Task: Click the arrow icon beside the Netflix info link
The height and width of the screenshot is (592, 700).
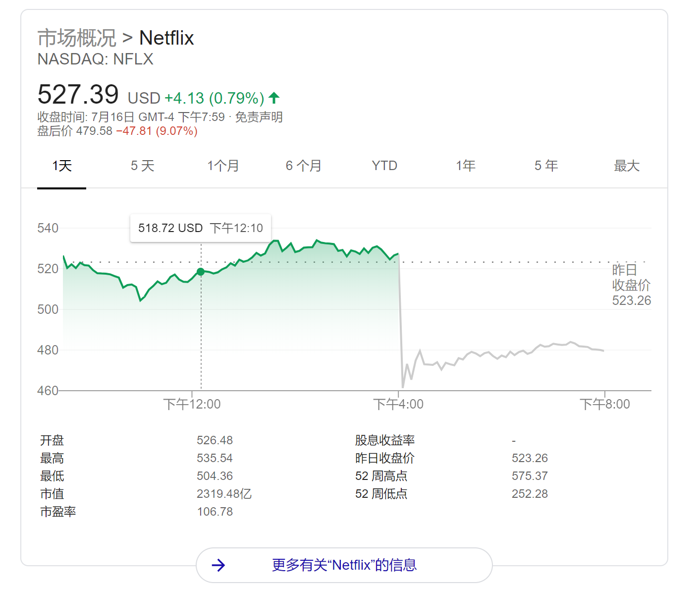Action: point(218,565)
